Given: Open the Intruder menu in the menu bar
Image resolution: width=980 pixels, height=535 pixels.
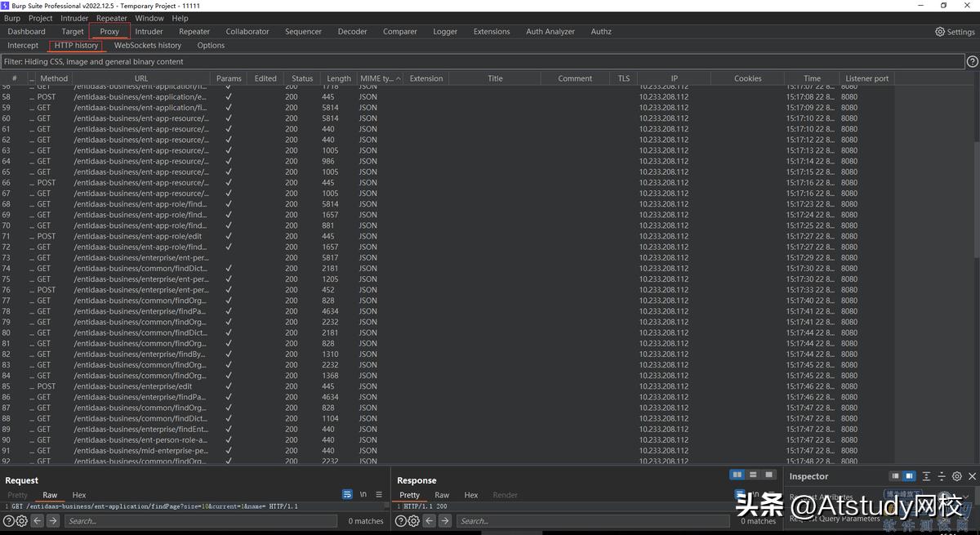Looking at the screenshot, I should pyautogui.click(x=73, y=17).
